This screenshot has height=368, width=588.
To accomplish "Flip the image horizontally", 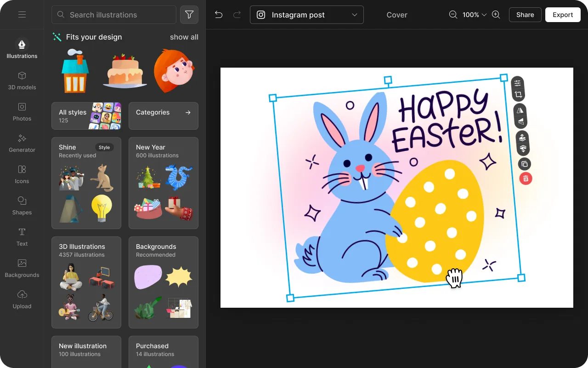I will 520,110.
